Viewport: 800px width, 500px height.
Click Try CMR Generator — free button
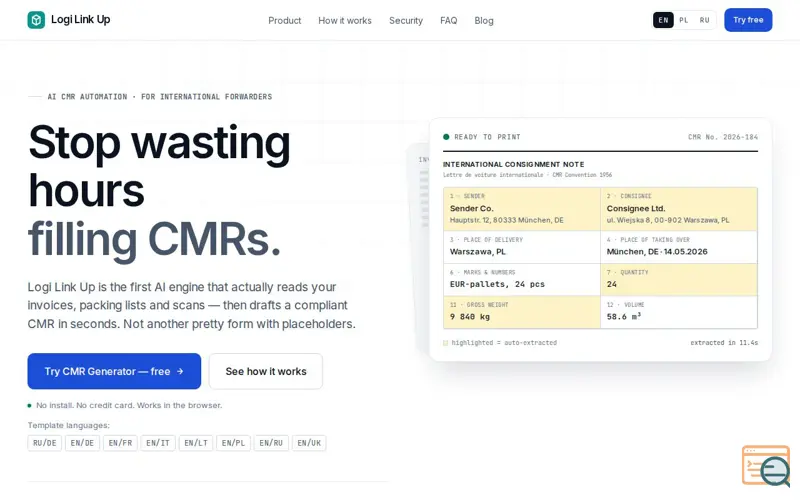tap(114, 371)
